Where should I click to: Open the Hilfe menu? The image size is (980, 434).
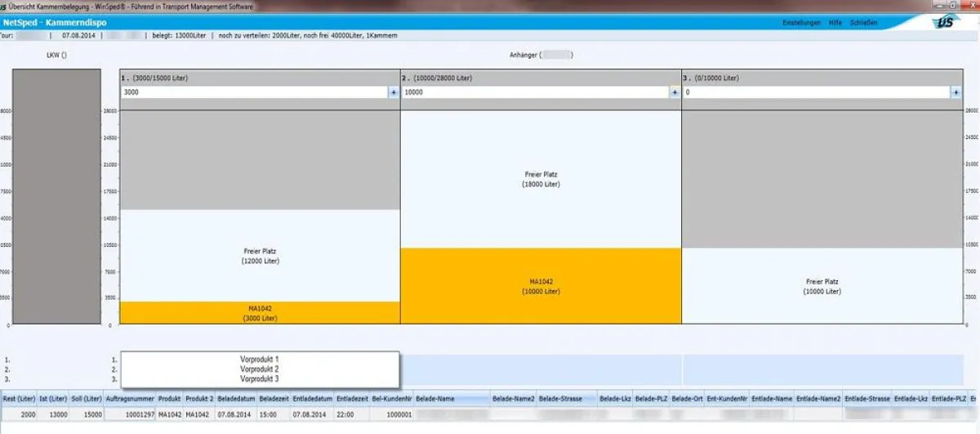(x=835, y=23)
